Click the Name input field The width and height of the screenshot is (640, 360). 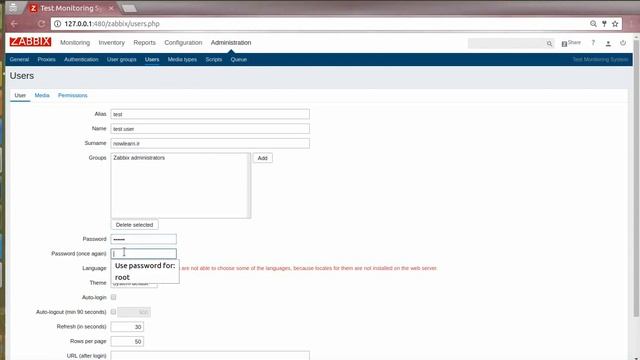point(210,129)
